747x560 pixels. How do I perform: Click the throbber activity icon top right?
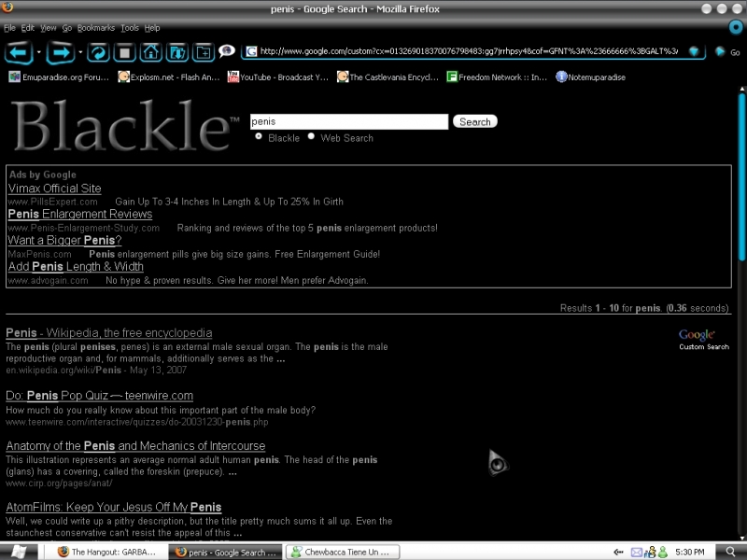pos(736,27)
